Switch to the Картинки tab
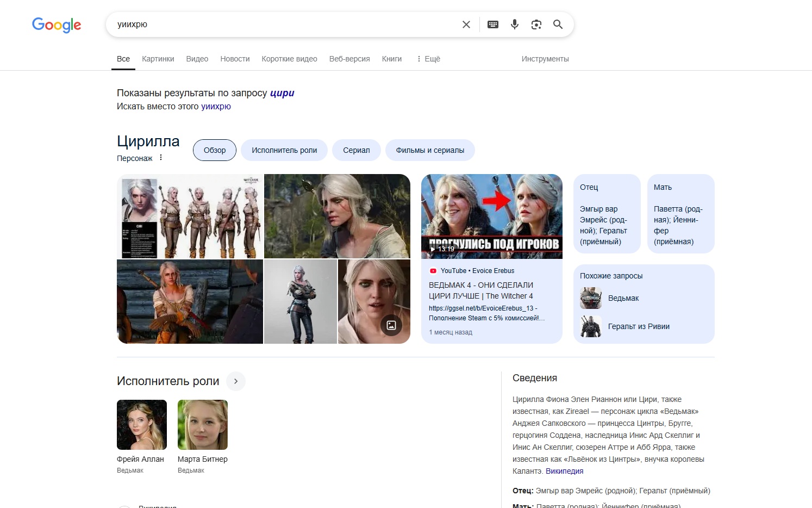 click(x=158, y=59)
